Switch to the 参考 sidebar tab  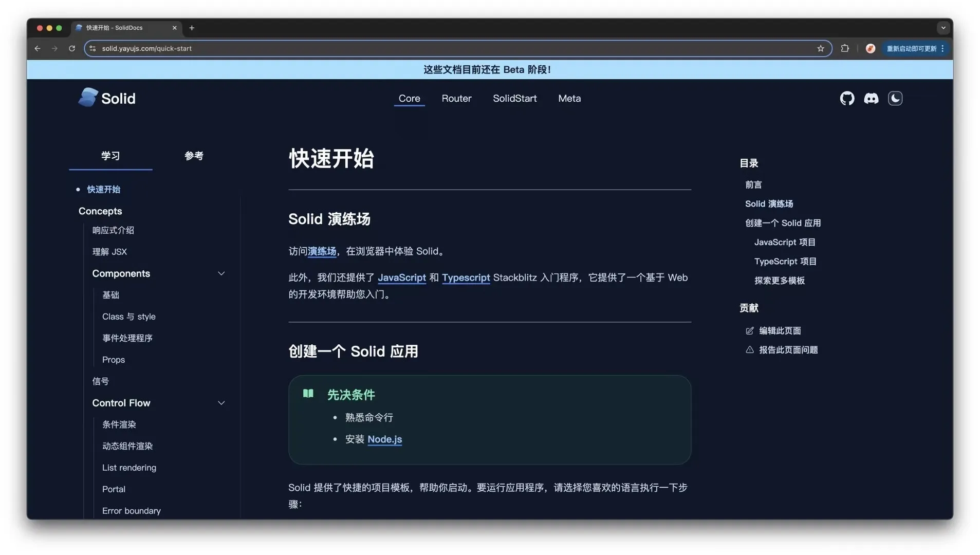[194, 156]
